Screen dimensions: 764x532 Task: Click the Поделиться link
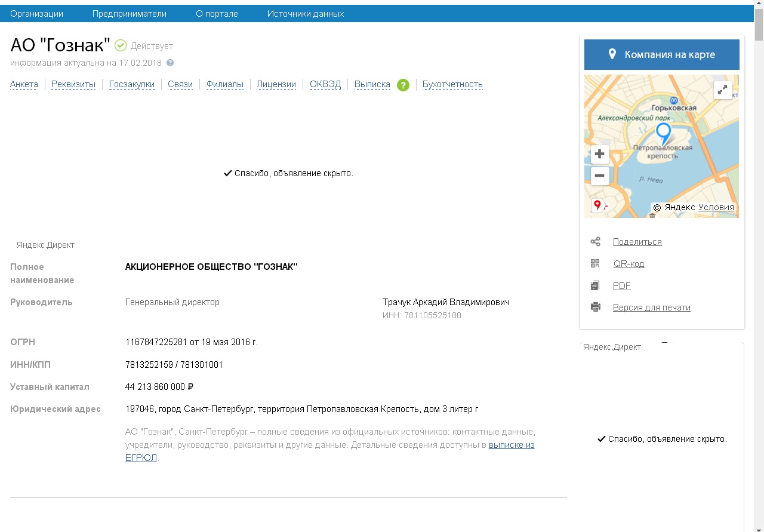point(637,242)
